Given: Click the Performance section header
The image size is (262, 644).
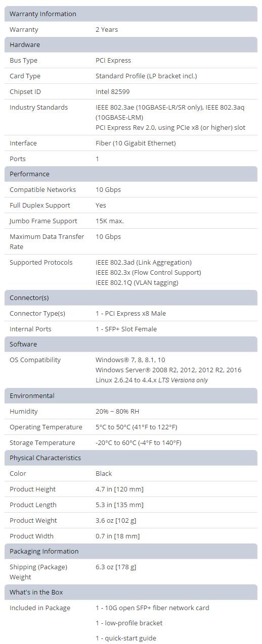Looking at the screenshot, I should (131, 174).
